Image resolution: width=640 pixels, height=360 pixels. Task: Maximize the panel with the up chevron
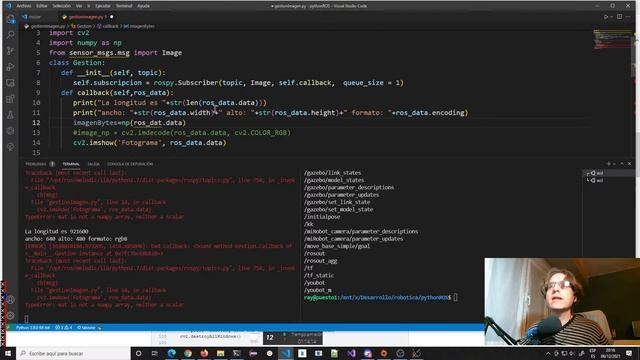[622, 164]
